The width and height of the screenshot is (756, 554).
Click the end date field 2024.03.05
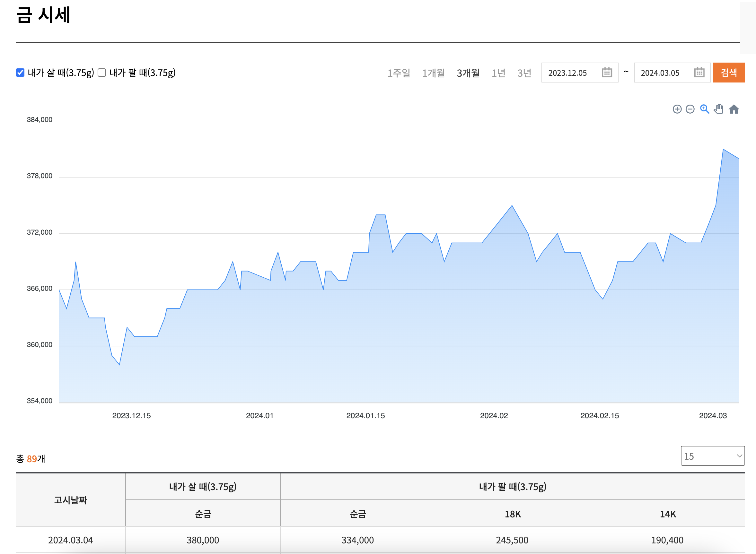click(x=660, y=73)
